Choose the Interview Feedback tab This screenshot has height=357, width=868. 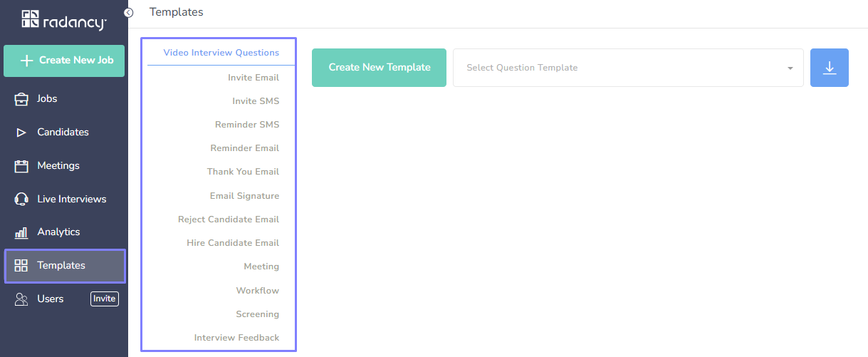point(236,338)
